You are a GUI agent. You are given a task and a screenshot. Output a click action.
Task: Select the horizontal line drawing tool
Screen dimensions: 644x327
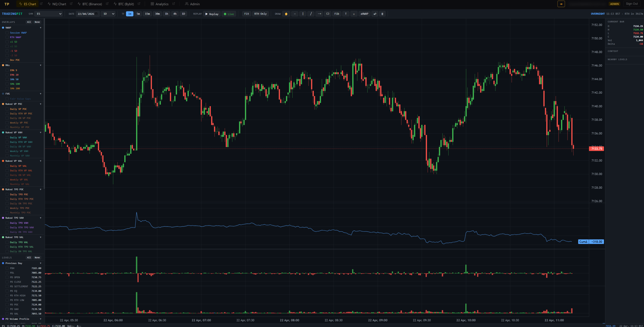295,14
